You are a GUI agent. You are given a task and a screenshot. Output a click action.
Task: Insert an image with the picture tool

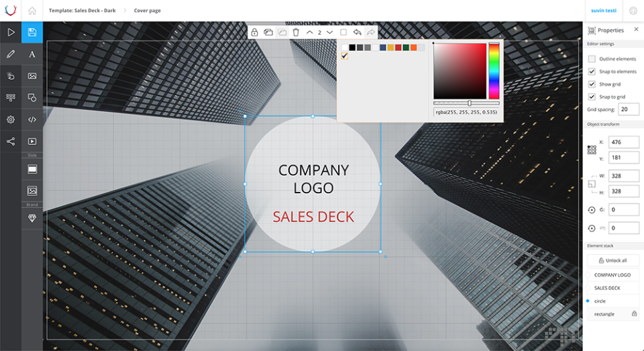point(32,76)
